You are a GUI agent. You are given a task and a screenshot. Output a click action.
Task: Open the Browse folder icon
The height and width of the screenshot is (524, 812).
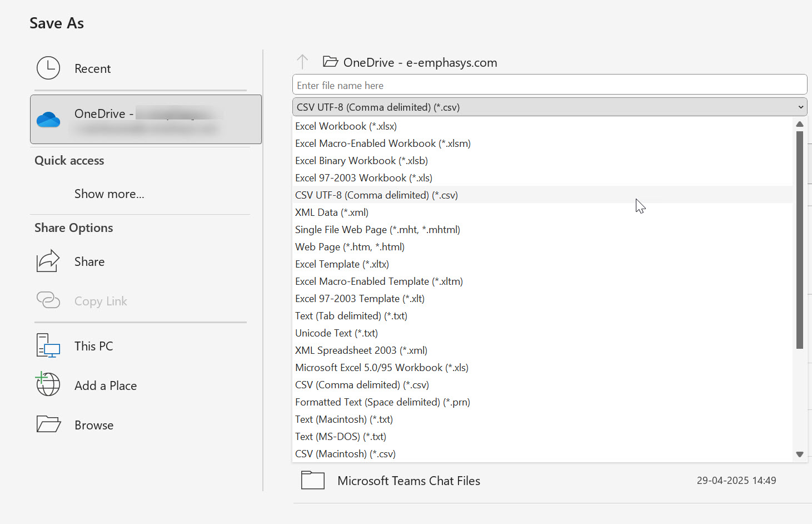(x=48, y=424)
